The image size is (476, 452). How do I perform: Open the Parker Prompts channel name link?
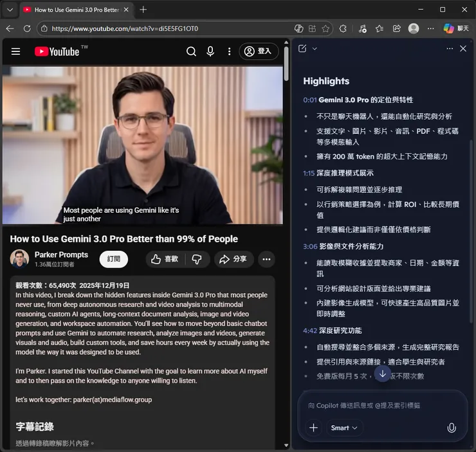tap(61, 255)
